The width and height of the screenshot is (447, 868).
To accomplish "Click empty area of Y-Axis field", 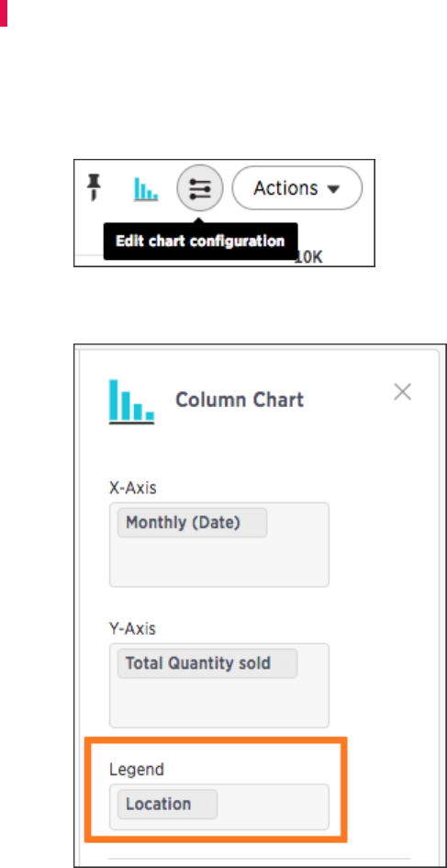I will tap(219, 703).
